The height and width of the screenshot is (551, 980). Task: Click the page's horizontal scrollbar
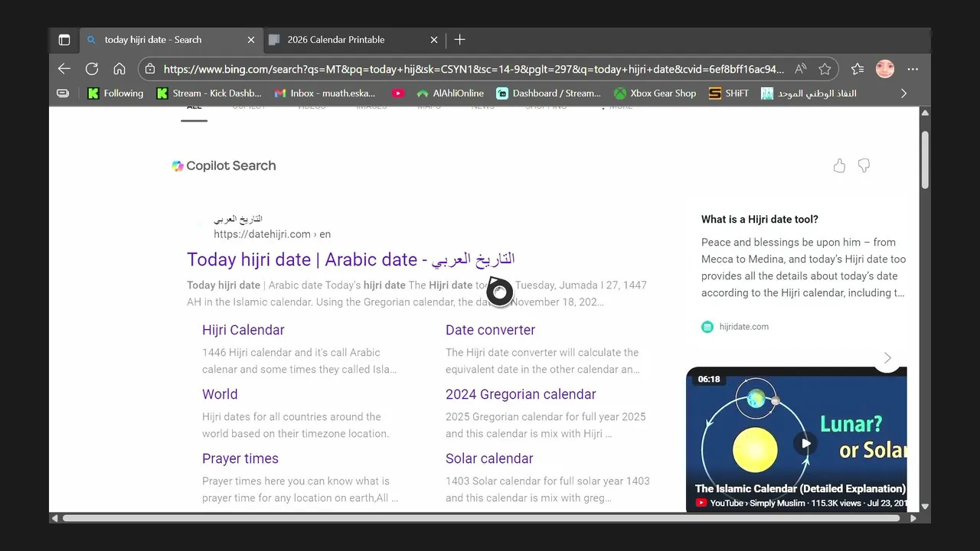pos(481,518)
